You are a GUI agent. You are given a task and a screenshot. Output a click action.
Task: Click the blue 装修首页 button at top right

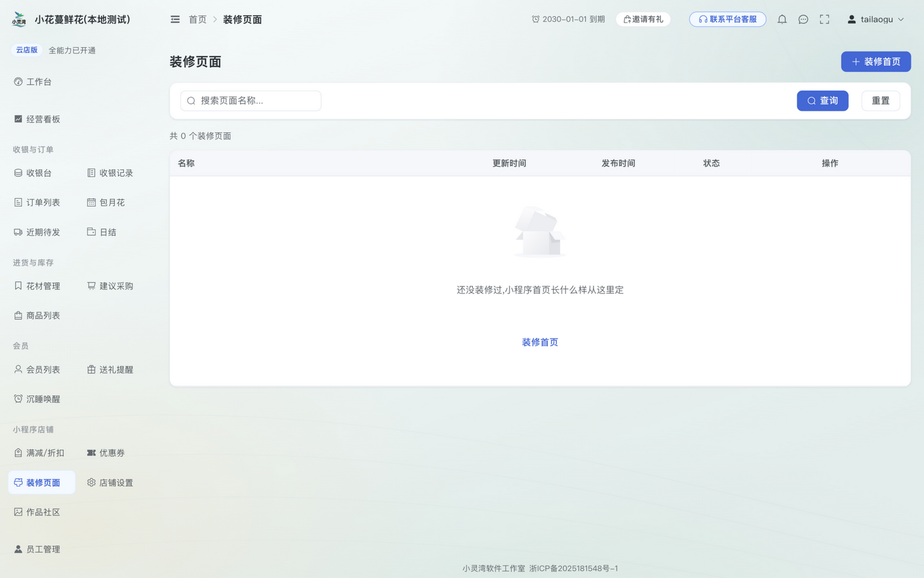pyautogui.click(x=876, y=62)
